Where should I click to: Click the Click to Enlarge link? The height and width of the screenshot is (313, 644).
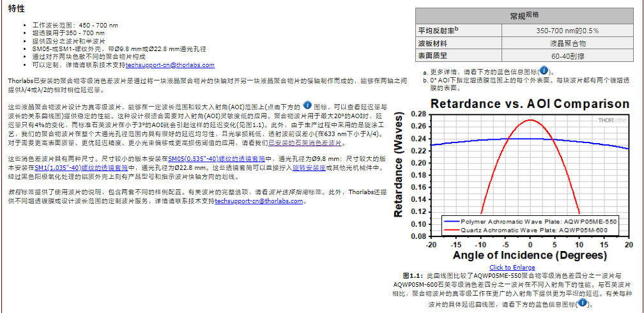point(512,267)
